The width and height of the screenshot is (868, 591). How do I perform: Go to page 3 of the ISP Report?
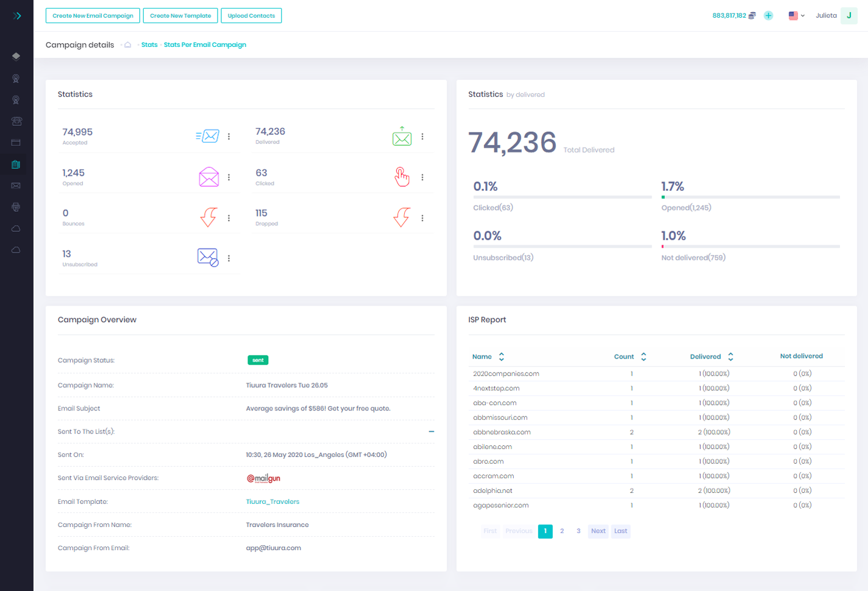[578, 531]
